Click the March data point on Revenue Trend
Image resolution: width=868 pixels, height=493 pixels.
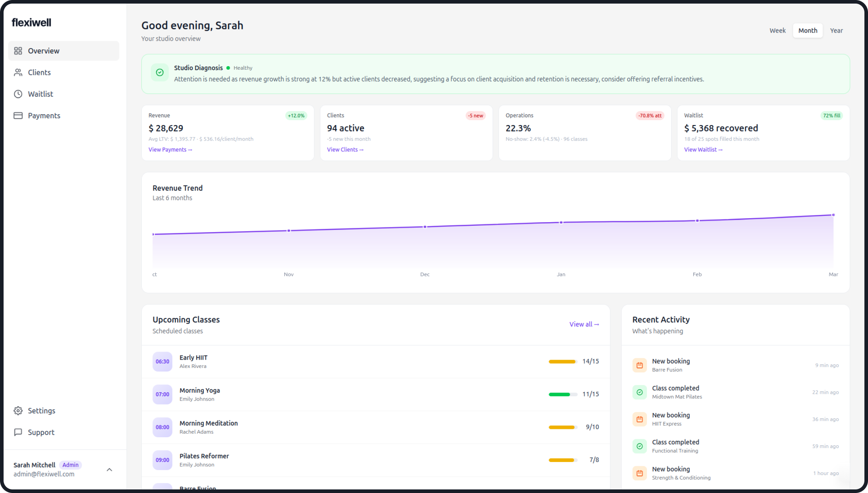coord(833,215)
